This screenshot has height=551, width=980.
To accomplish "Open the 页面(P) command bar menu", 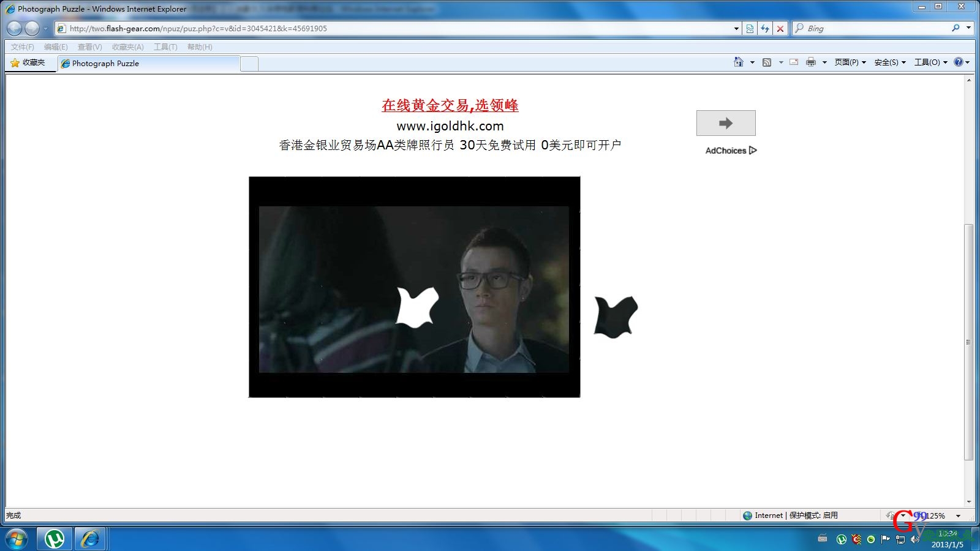I will click(850, 62).
